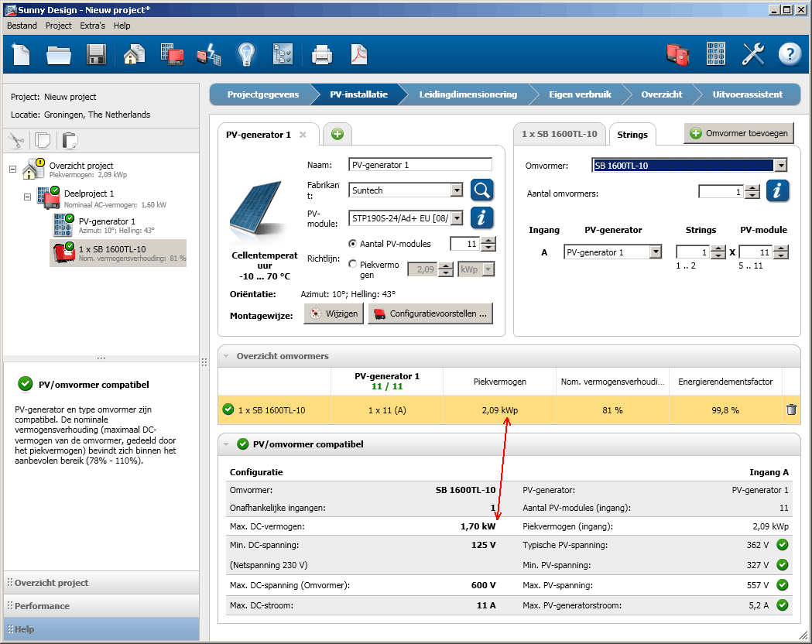Collapse the Overzicht omvormers section

pyautogui.click(x=226, y=356)
